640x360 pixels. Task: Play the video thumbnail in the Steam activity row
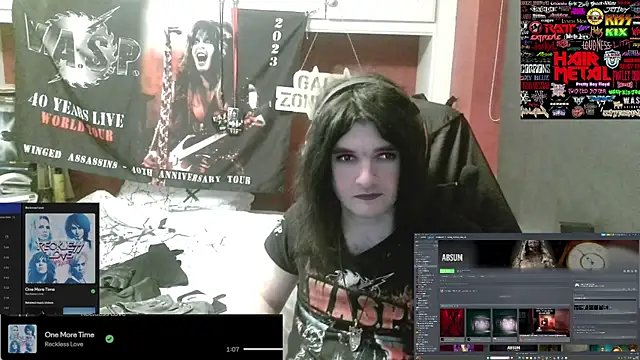point(544,322)
